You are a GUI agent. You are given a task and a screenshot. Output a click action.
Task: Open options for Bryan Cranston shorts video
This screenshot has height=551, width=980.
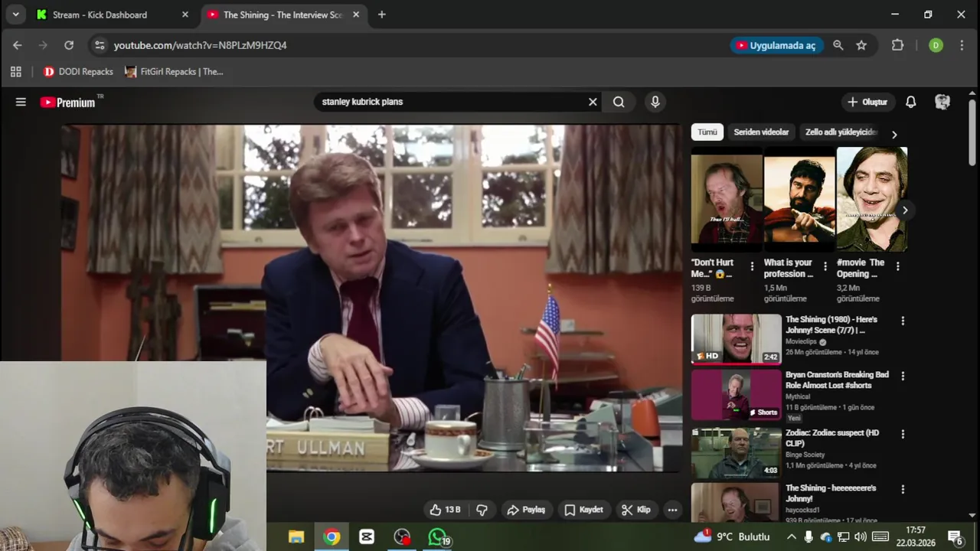coord(903,377)
